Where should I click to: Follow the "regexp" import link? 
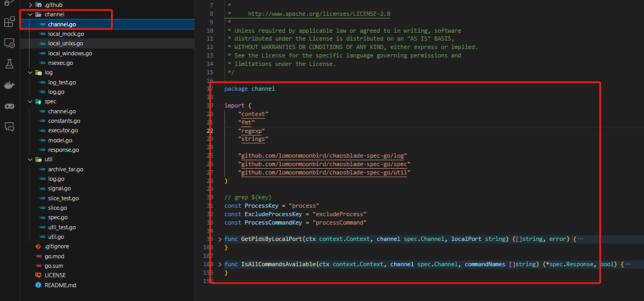251,131
